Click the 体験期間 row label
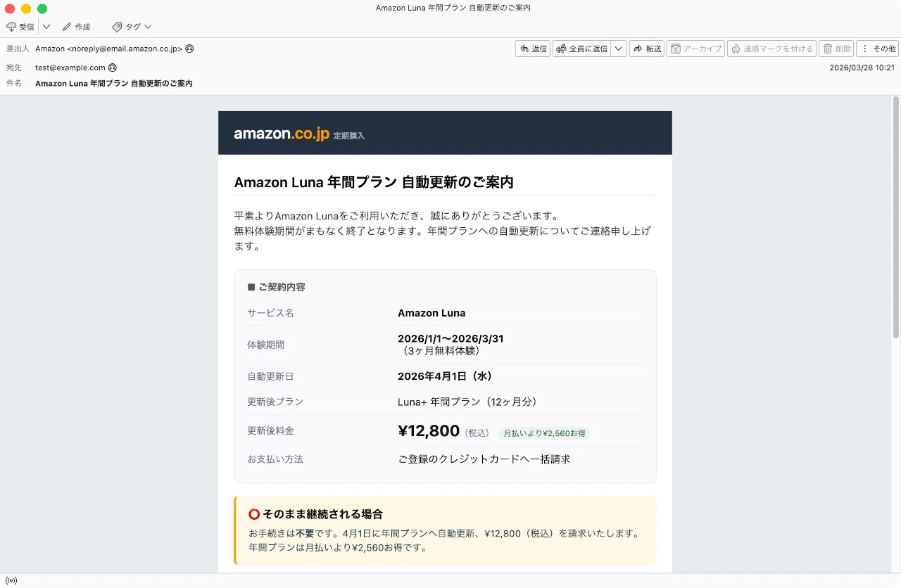Image resolution: width=901 pixels, height=588 pixels. 266,345
